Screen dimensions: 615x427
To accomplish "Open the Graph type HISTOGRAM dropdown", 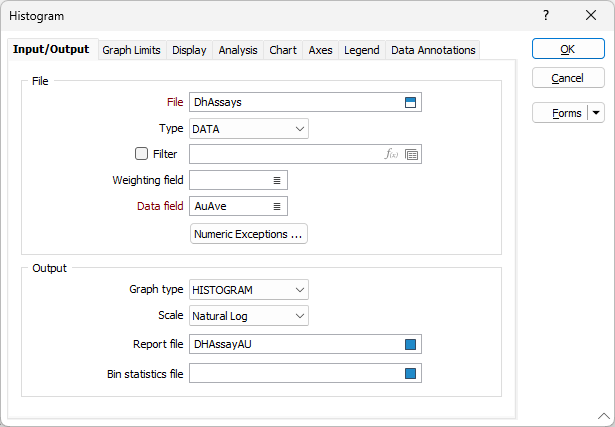I will pos(300,290).
